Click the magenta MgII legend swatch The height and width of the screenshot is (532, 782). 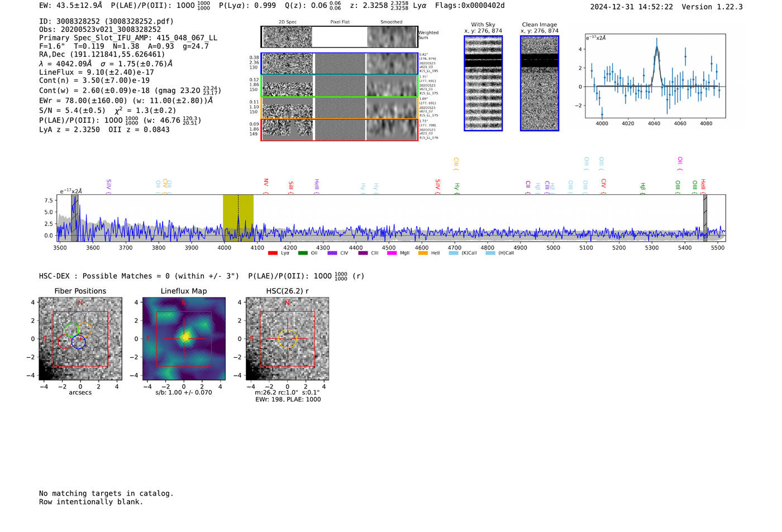click(392, 253)
